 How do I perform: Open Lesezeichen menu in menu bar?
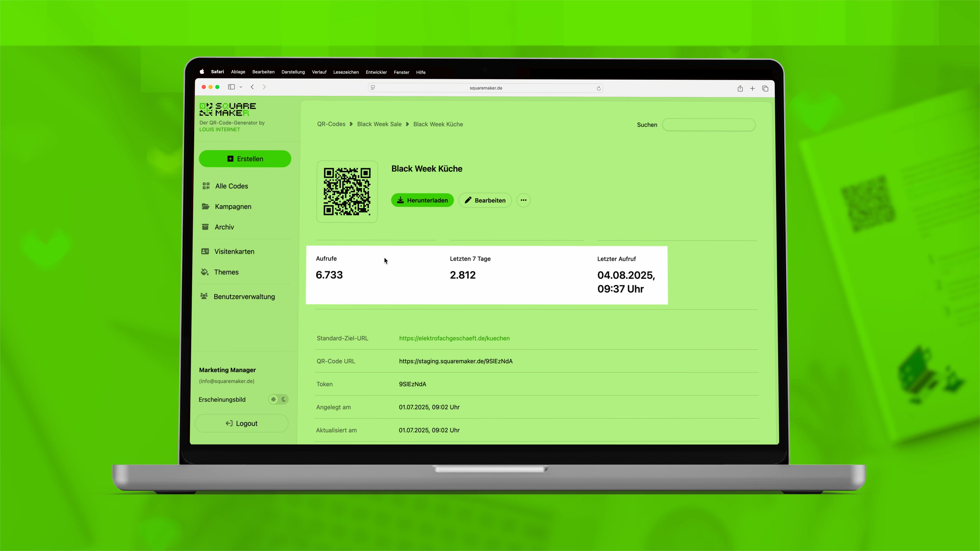346,72
